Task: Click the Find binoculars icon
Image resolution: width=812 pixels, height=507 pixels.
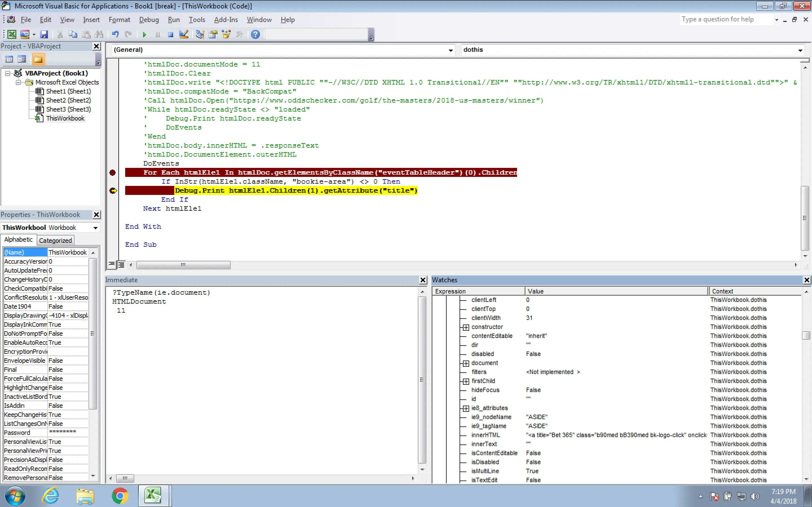Action: point(99,35)
